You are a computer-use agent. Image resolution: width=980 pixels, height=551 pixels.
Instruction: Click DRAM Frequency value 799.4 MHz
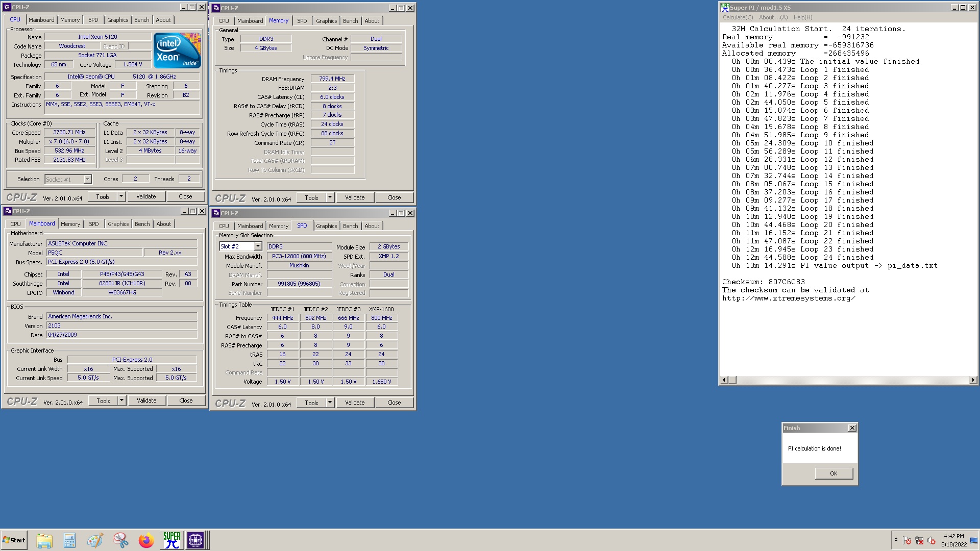(332, 79)
